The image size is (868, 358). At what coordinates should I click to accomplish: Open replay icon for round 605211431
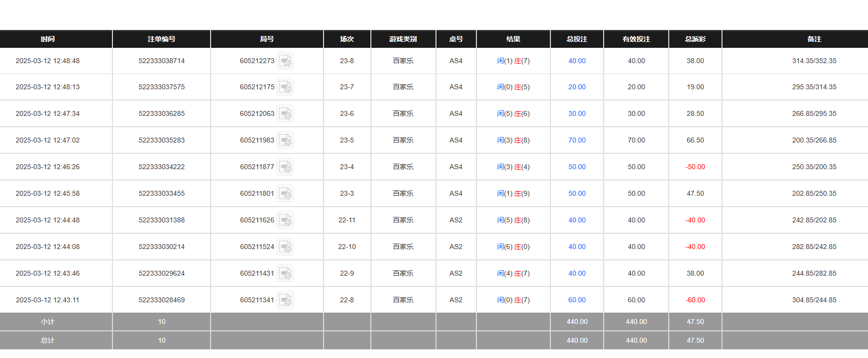[x=285, y=274]
